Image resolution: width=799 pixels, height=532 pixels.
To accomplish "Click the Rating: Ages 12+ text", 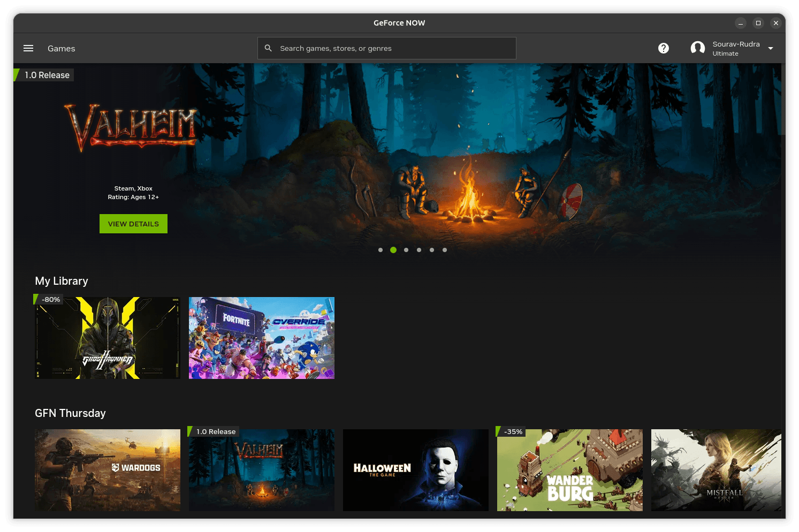I will tap(133, 197).
